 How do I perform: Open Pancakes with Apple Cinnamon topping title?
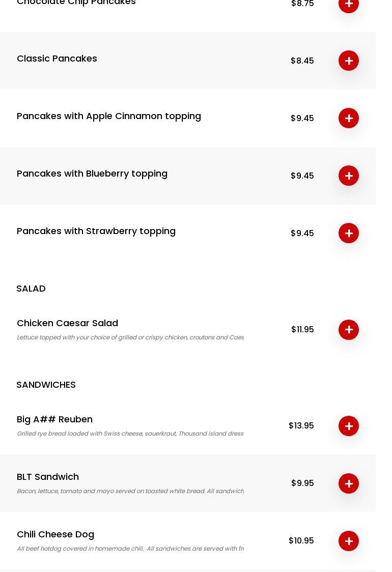109,117
